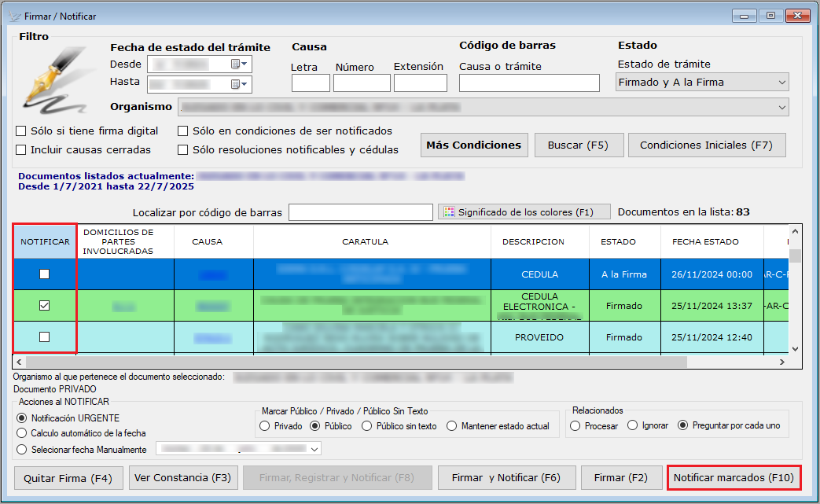
Task: Open the Organismo dropdown list
Action: (781, 107)
